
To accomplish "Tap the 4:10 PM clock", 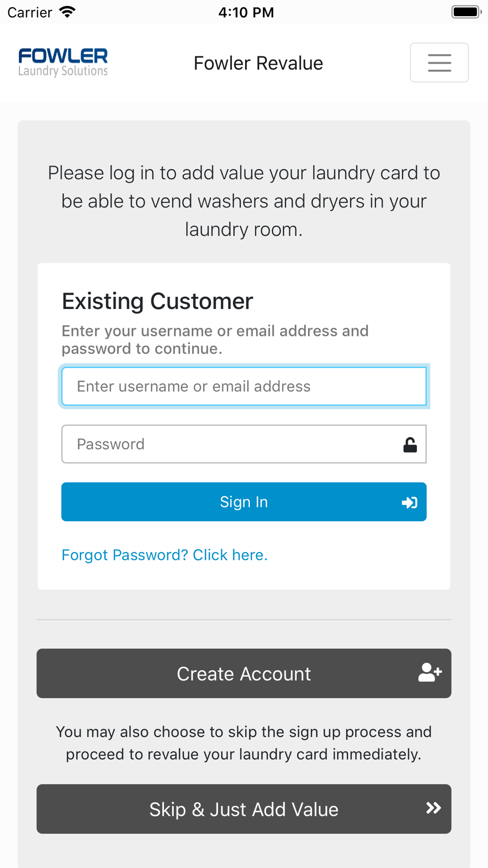I will [x=246, y=12].
